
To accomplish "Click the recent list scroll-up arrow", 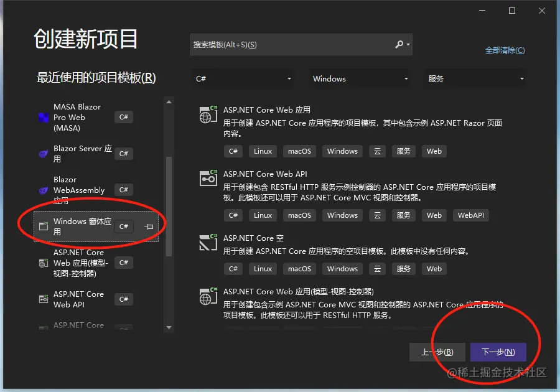I will [169, 102].
